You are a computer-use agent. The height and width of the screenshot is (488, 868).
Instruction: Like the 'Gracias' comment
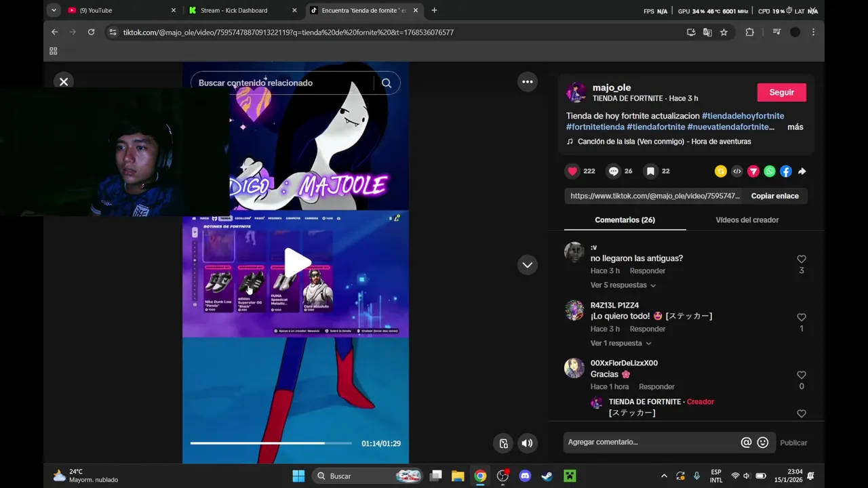(x=802, y=375)
